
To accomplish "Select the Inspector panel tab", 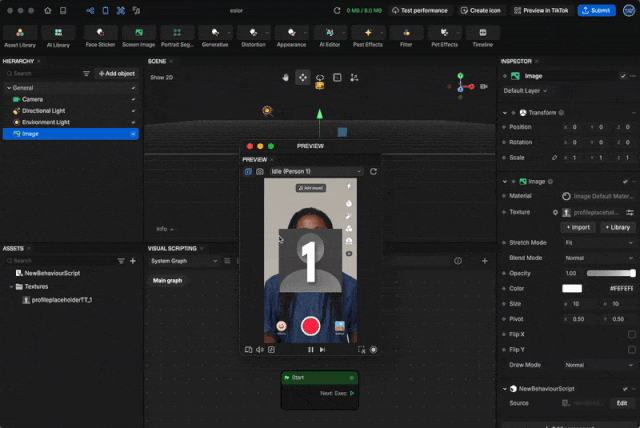I will (516, 61).
